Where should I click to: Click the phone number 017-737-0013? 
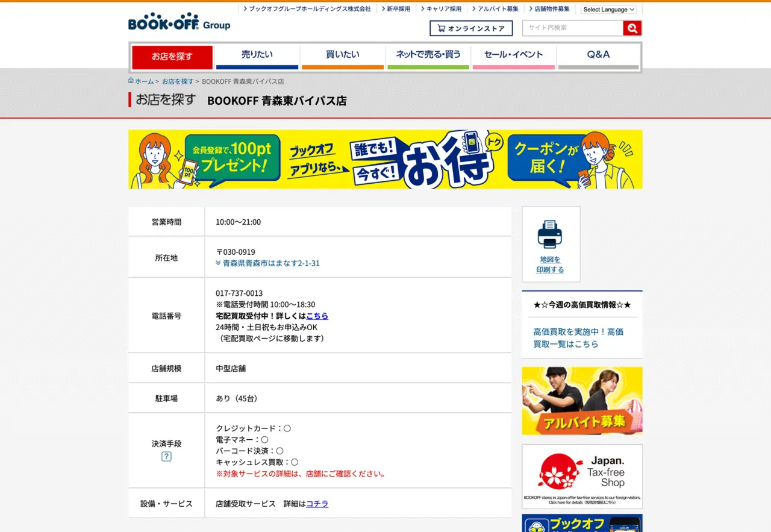(239, 293)
